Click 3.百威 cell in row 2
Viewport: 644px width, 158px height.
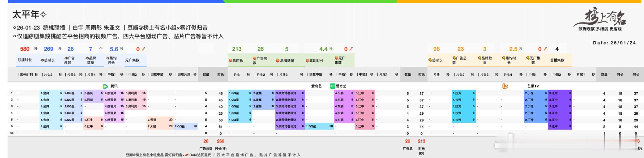[x=93, y=100]
